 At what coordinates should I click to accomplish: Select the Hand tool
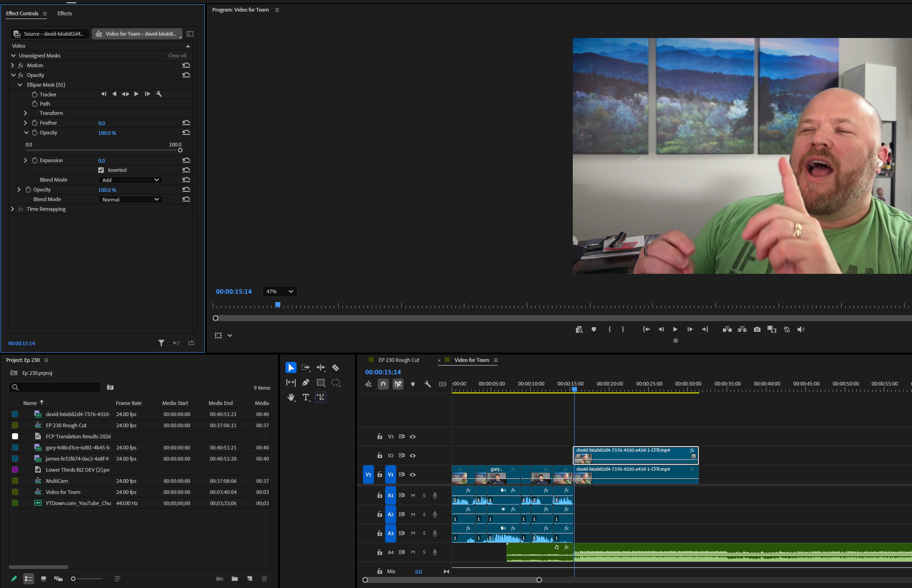click(x=291, y=398)
